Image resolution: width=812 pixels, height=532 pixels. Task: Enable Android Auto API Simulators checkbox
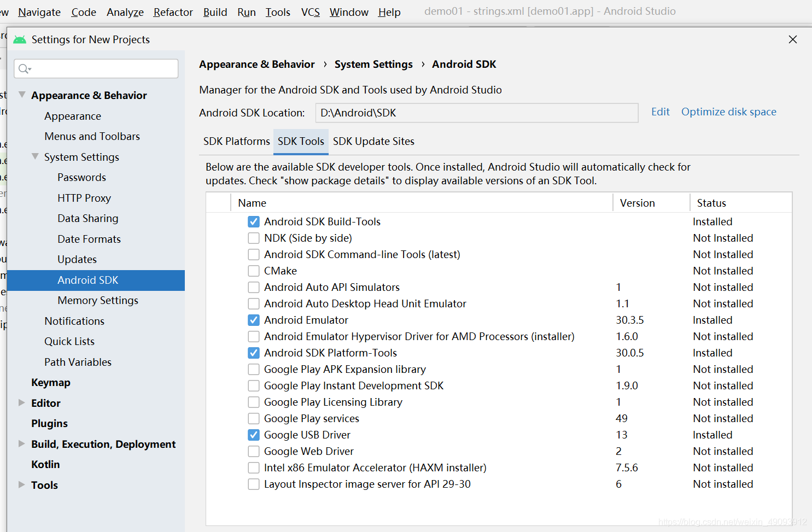254,287
